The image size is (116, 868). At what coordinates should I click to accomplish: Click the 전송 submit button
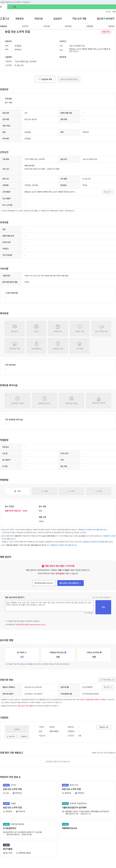103,607
